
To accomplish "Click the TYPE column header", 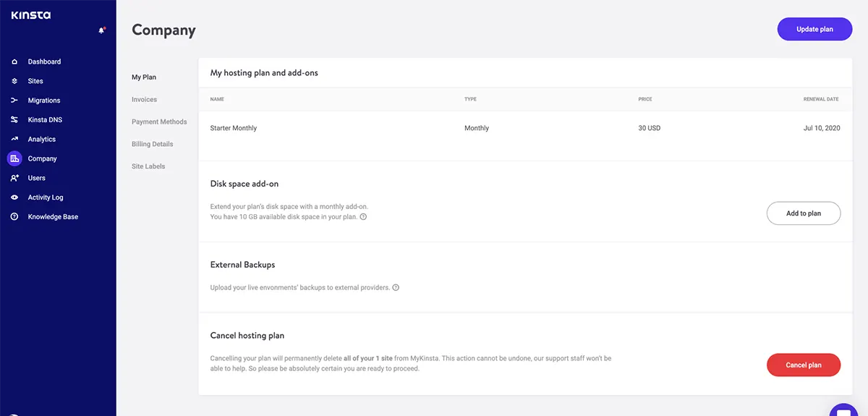I will point(470,99).
